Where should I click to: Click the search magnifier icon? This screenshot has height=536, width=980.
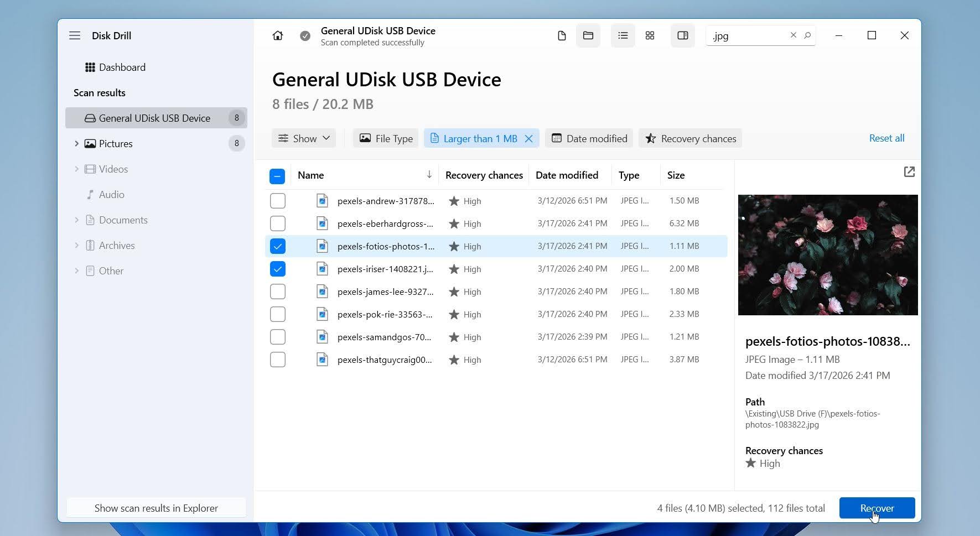[807, 35]
